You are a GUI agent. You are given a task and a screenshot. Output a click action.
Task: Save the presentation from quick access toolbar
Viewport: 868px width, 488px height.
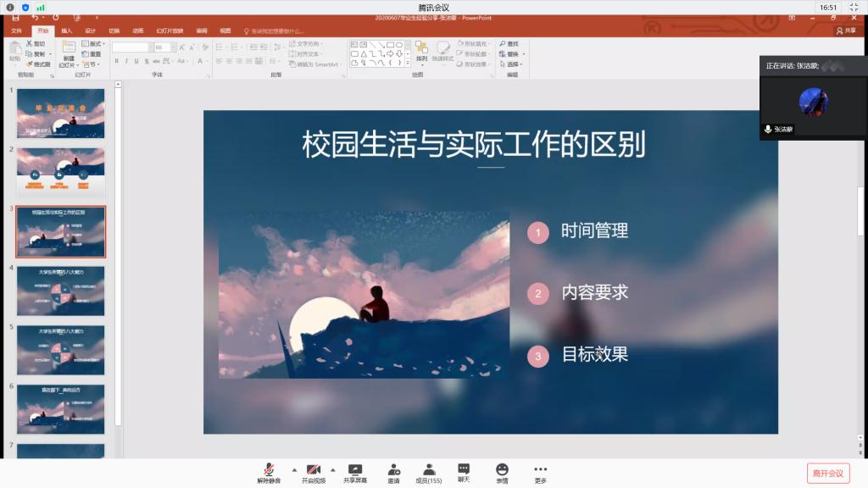click(15, 19)
